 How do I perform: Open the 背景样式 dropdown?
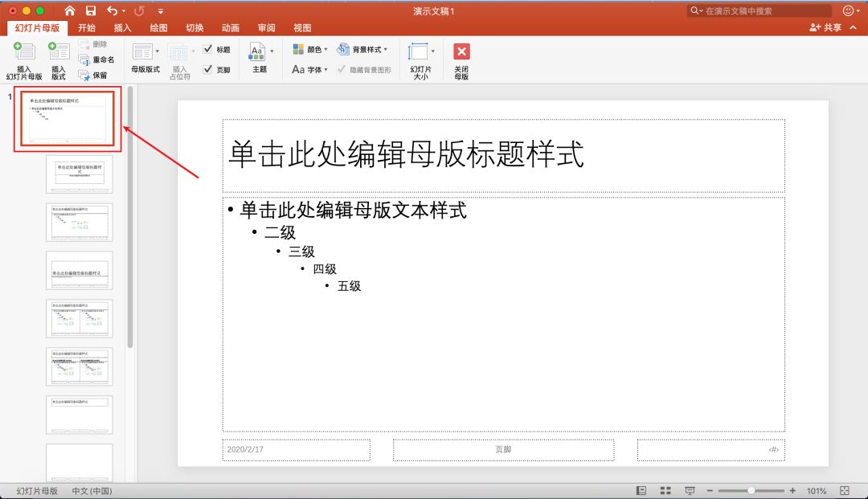[x=362, y=49]
